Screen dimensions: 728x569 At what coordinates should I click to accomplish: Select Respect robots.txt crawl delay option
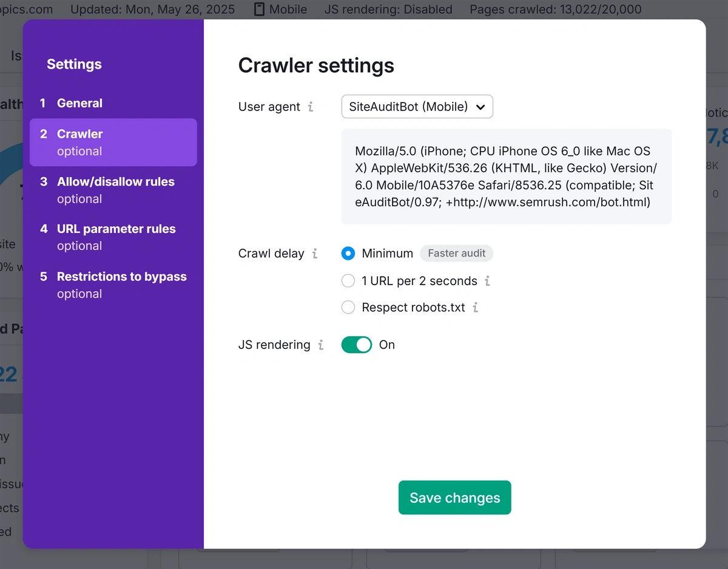[348, 308]
